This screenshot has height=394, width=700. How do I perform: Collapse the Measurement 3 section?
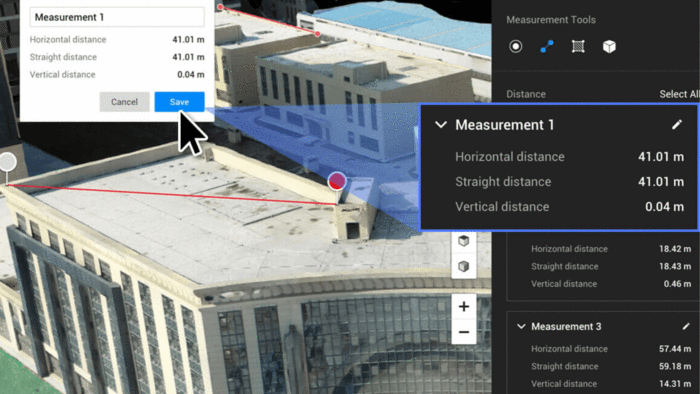click(x=521, y=327)
